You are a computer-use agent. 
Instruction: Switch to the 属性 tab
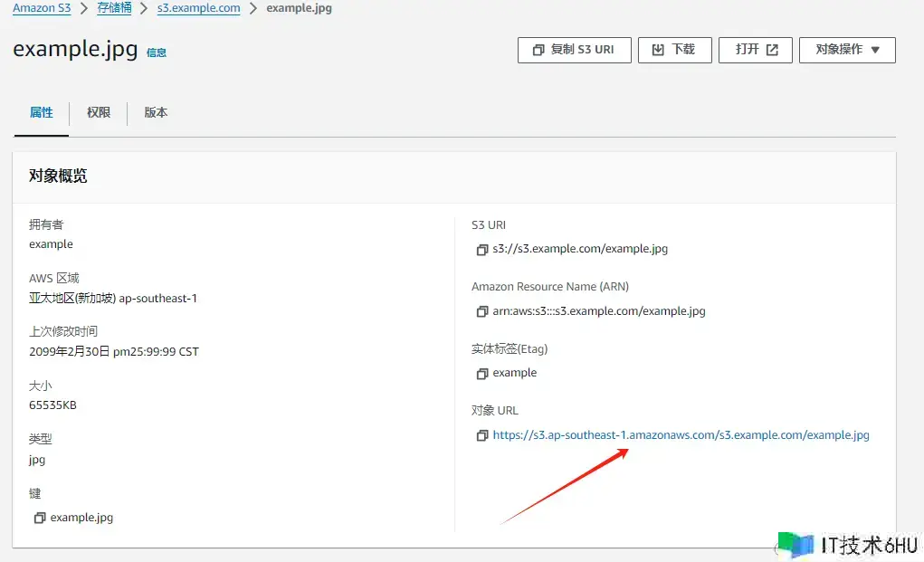click(42, 112)
